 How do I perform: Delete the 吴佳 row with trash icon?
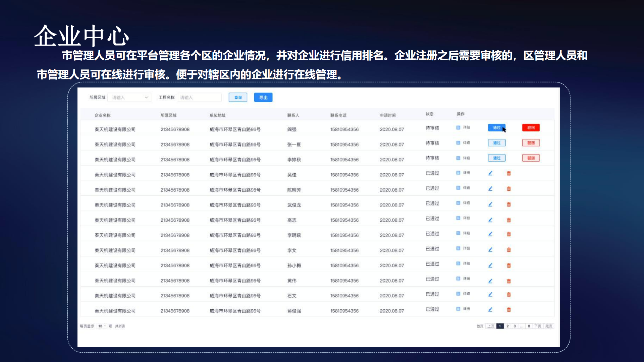pos(509,173)
